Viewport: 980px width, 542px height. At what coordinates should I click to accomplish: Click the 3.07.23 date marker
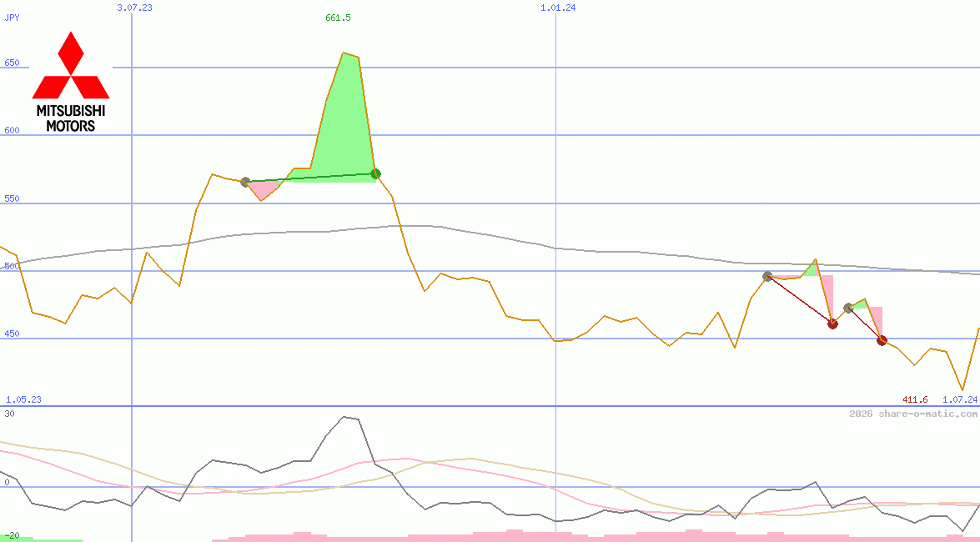point(134,8)
